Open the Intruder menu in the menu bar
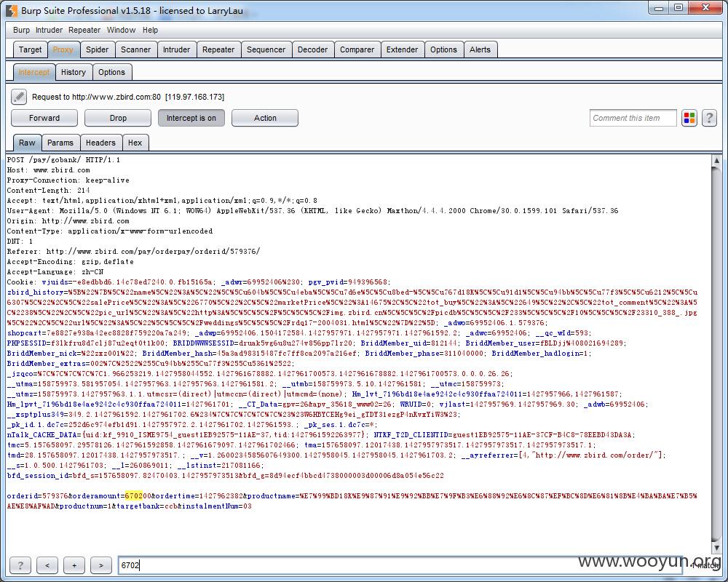This screenshot has width=728, height=582. [50, 30]
